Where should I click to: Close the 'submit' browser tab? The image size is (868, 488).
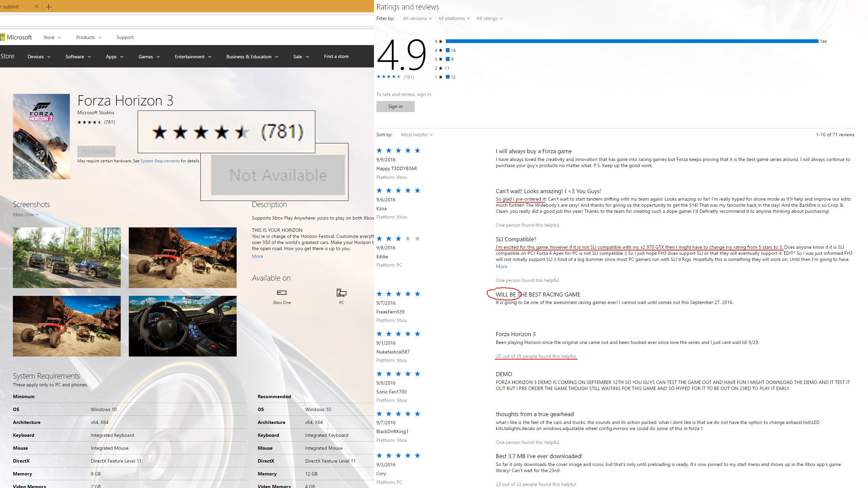pos(36,6)
